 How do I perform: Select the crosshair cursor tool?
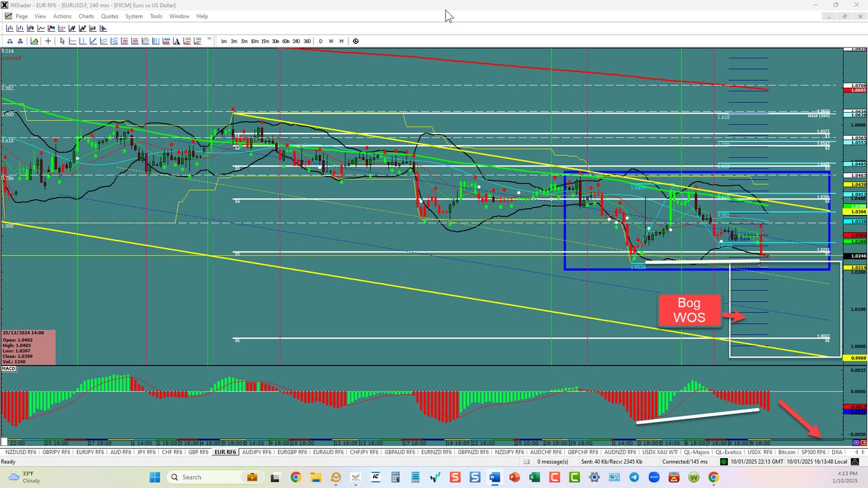48,41
